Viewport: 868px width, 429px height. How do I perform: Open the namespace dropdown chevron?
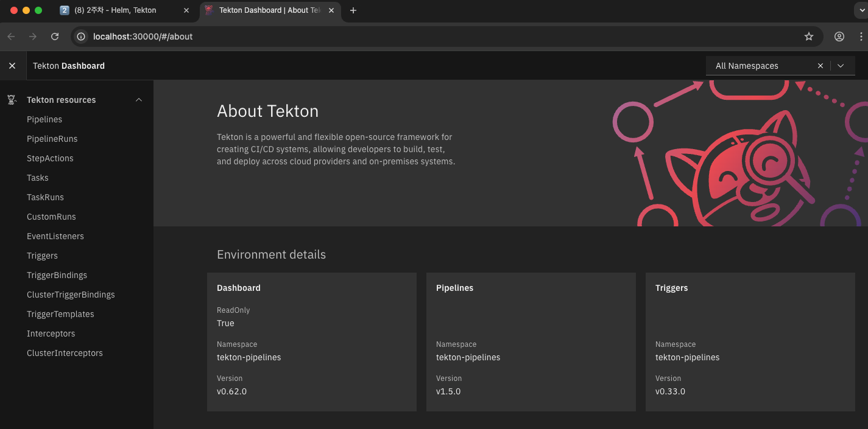tap(841, 66)
